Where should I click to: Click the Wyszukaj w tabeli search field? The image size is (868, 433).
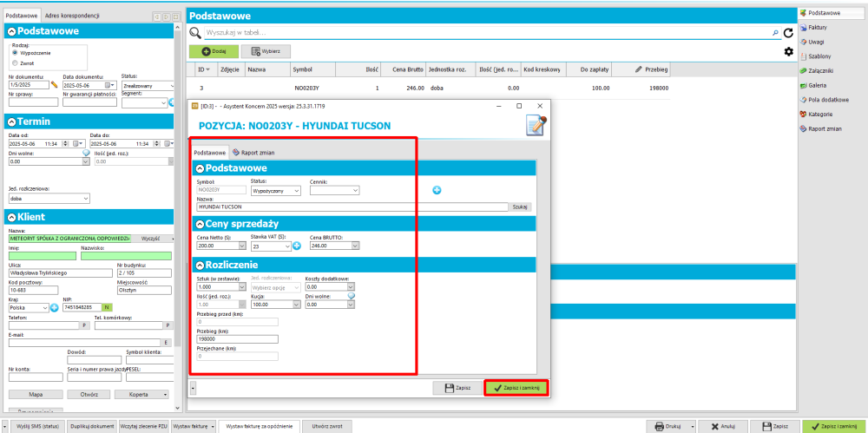coord(492,33)
